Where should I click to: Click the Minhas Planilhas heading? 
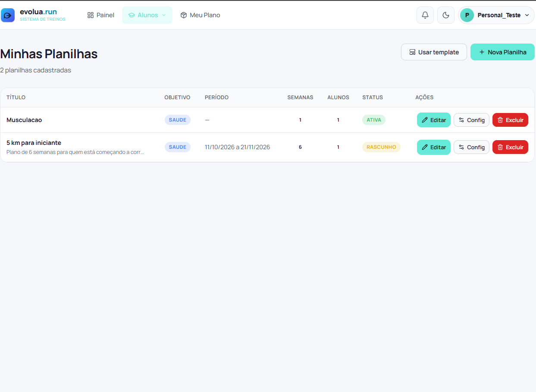click(x=49, y=54)
